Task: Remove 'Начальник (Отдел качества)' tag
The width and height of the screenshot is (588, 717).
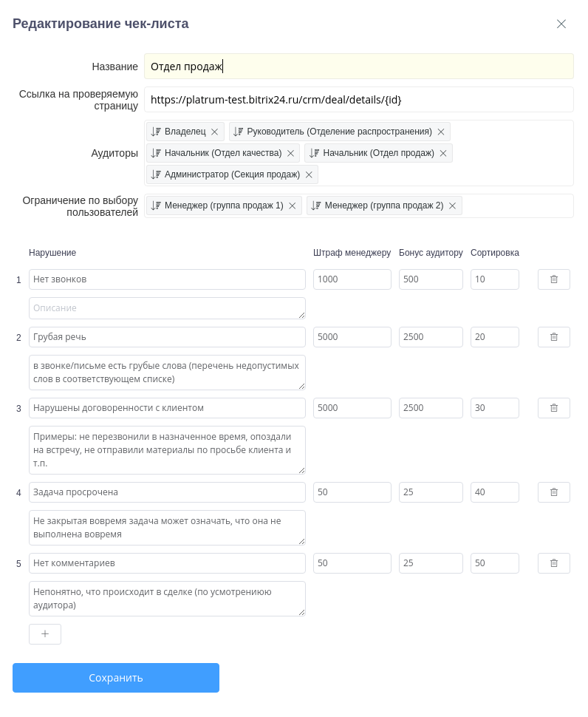Action: pyautogui.click(x=290, y=153)
